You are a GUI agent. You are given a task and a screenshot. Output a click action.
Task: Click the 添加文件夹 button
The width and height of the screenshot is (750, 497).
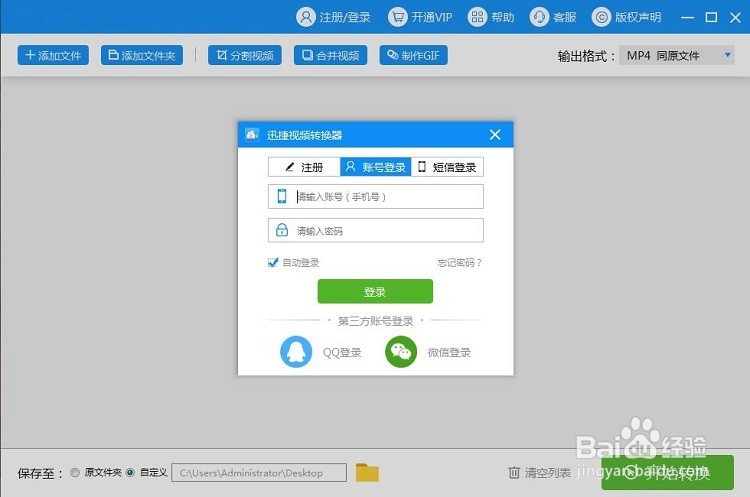coord(142,55)
